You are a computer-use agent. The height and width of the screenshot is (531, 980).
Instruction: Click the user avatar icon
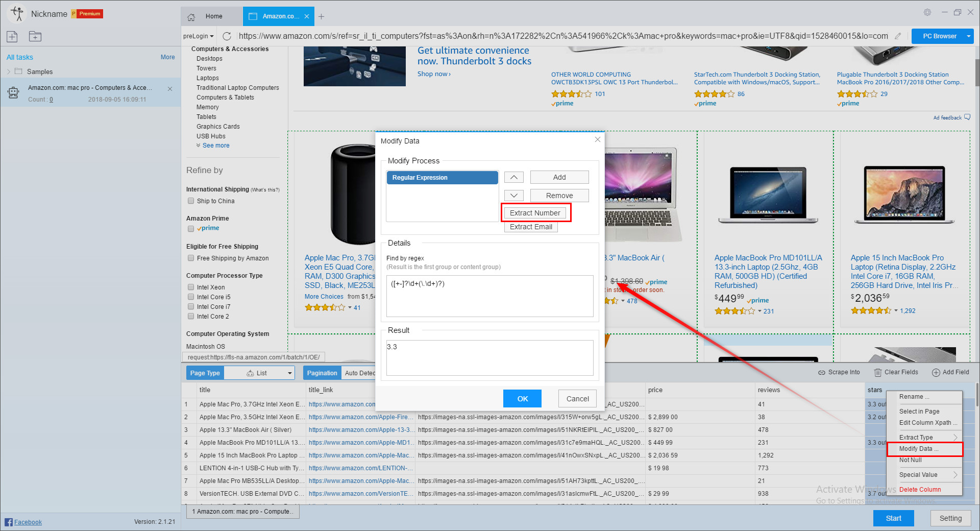pos(17,14)
